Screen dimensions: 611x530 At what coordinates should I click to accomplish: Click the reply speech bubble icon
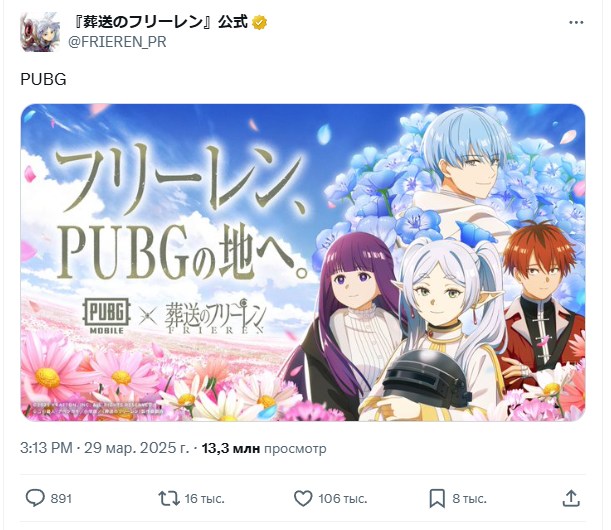click(35, 498)
